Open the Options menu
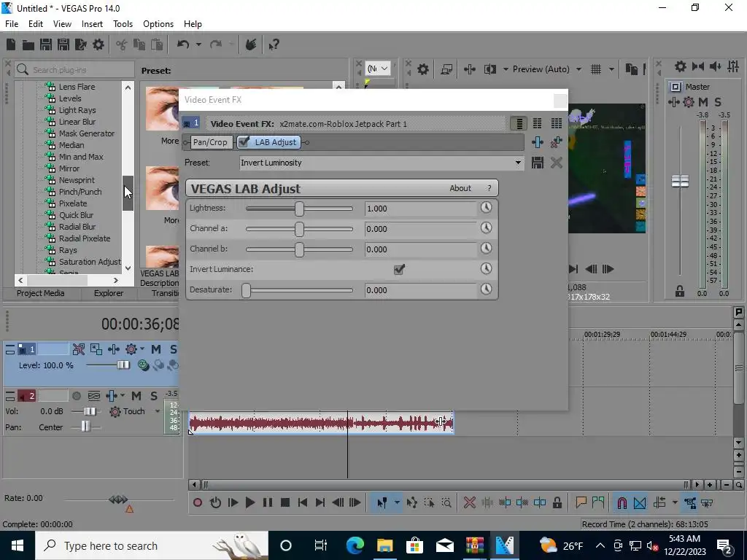Viewport: 747px width, 560px height. point(158,24)
